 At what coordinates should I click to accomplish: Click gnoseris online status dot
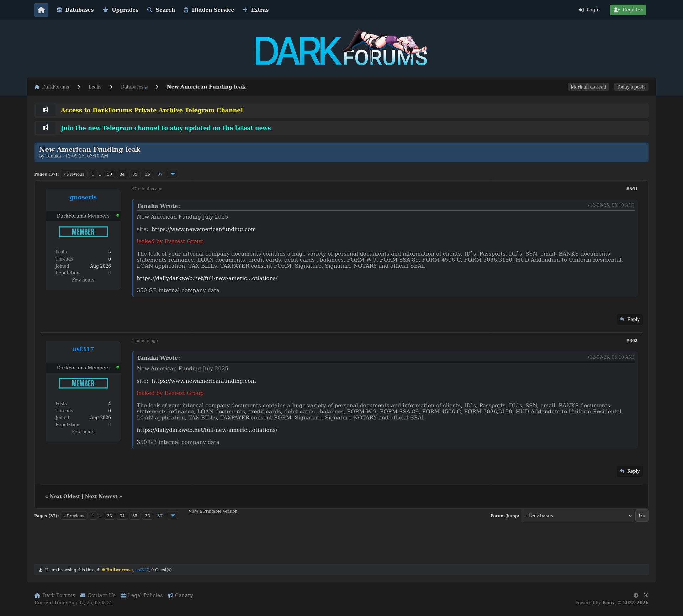pyautogui.click(x=118, y=215)
